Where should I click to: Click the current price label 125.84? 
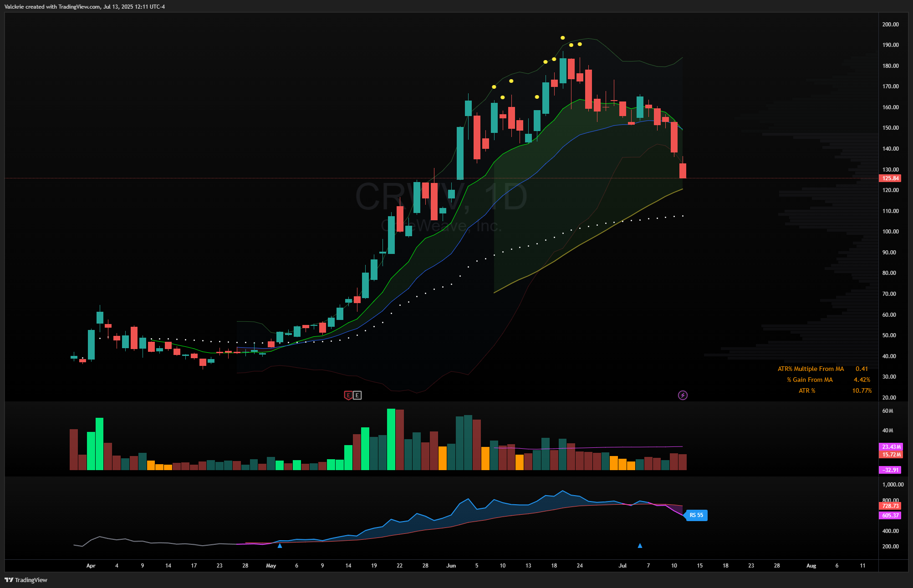coord(891,178)
